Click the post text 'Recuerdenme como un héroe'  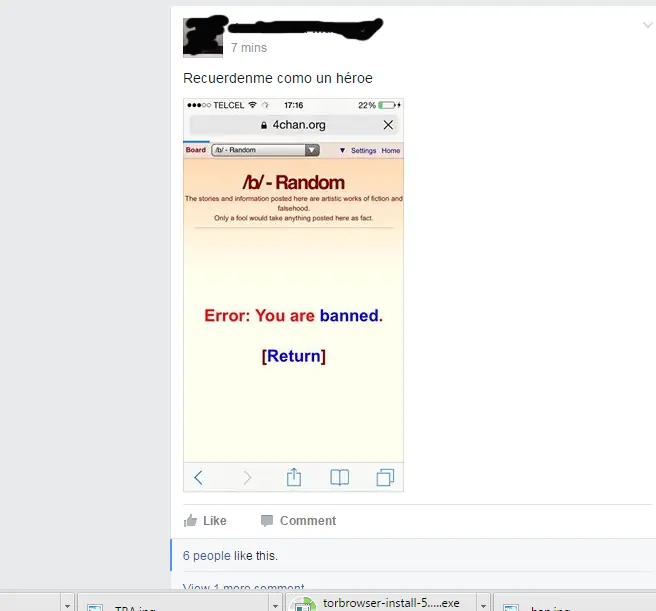coord(278,78)
